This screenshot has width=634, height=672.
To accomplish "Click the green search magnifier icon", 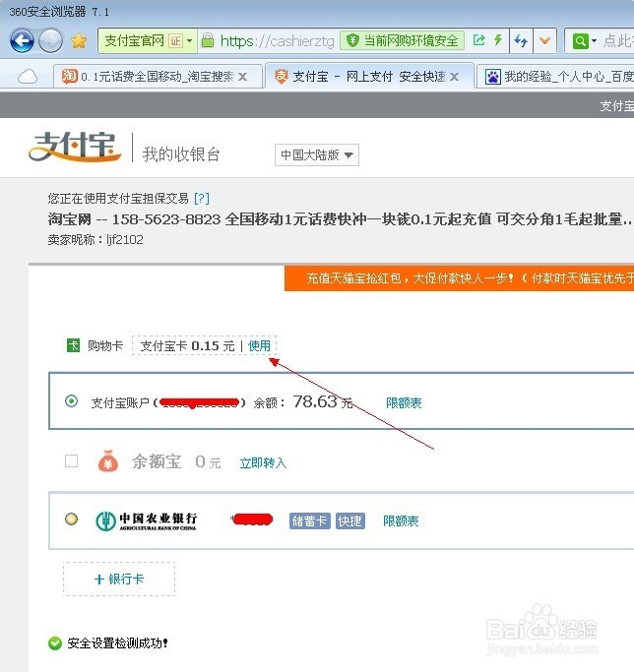I will (581, 41).
